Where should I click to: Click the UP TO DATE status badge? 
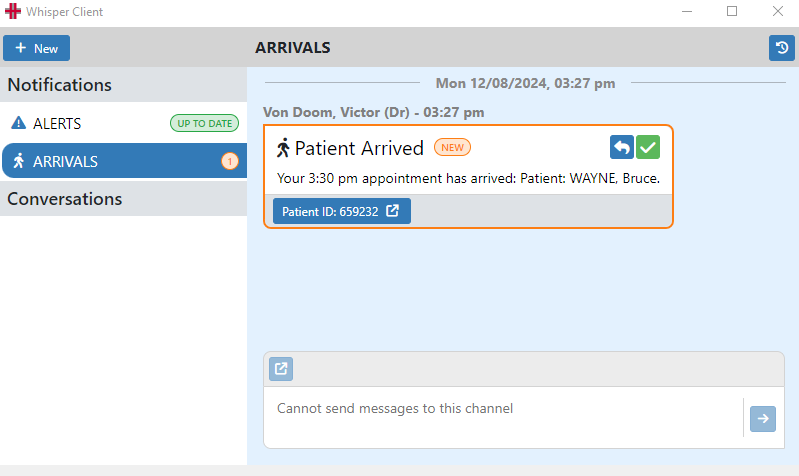(x=204, y=123)
